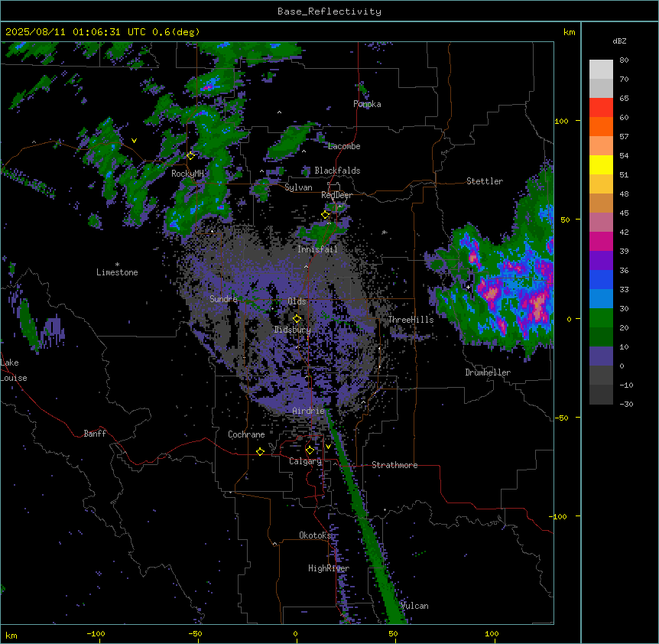Image resolution: width=659 pixels, height=644 pixels.
Task: Click the Base_Reflectivity title
Action: (x=329, y=11)
